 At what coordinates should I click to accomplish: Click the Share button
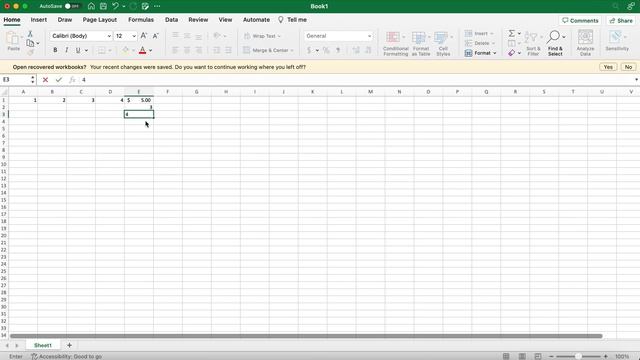point(621,20)
